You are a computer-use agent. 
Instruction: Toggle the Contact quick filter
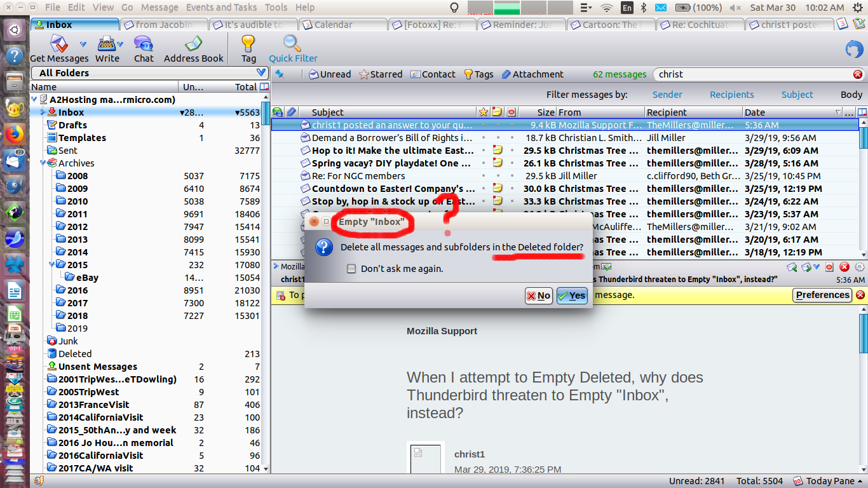433,74
